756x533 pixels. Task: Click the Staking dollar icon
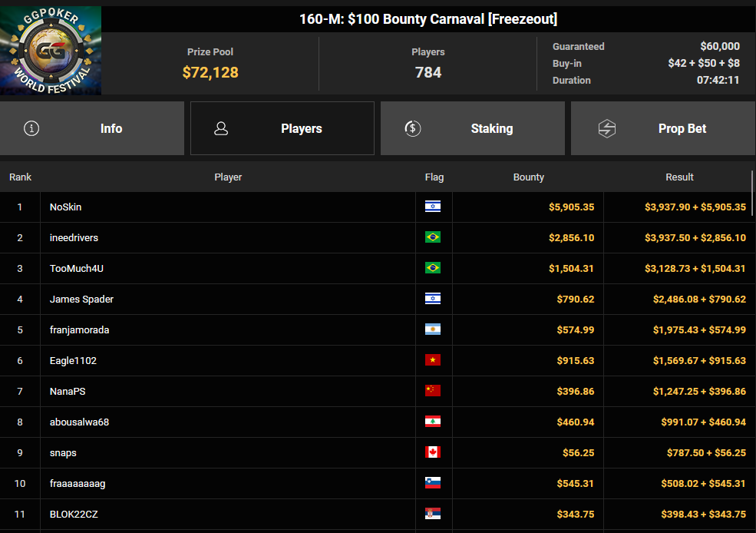(x=413, y=128)
